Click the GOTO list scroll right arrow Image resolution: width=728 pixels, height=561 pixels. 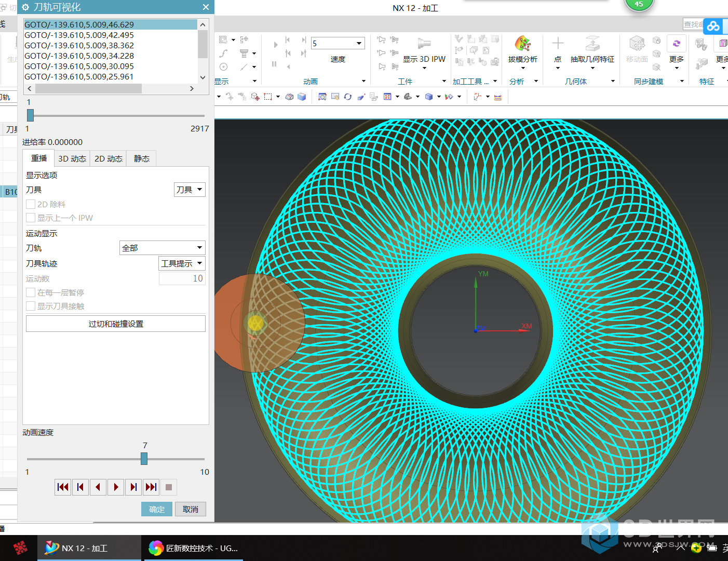(x=192, y=89)
